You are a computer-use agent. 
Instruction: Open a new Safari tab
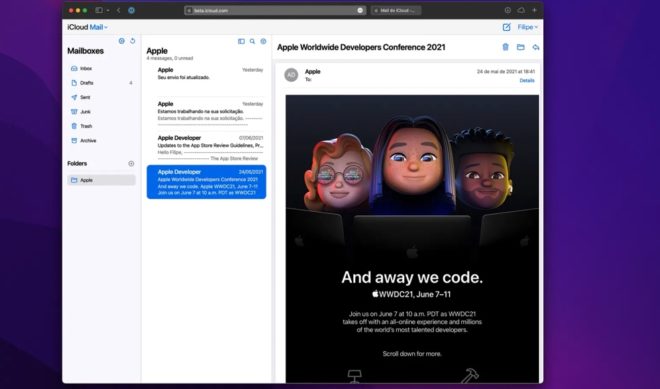[534, 10]
